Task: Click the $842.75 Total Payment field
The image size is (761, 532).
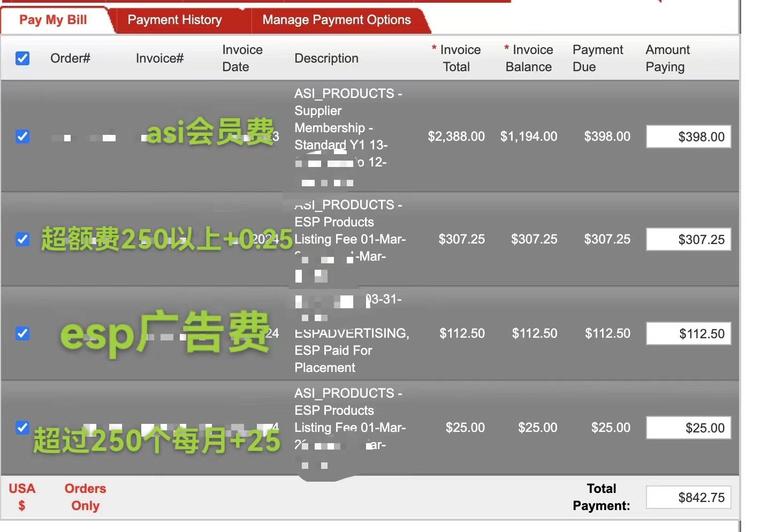Action: (688, 497)
